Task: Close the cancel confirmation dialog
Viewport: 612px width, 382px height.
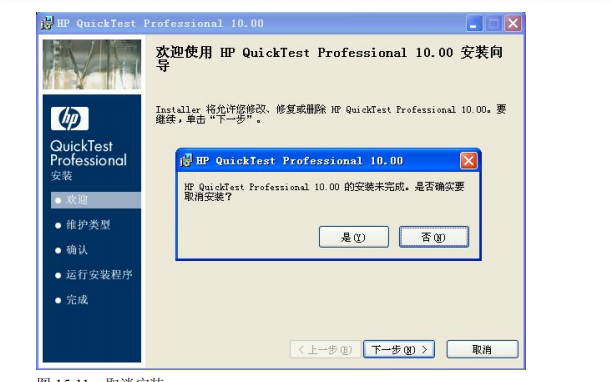Action: 468,160
